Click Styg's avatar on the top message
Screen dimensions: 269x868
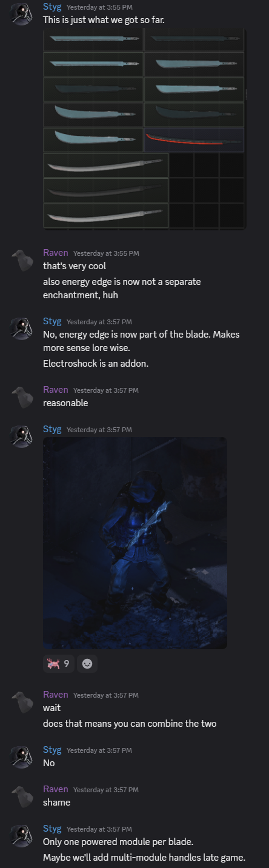click(22, 13)
